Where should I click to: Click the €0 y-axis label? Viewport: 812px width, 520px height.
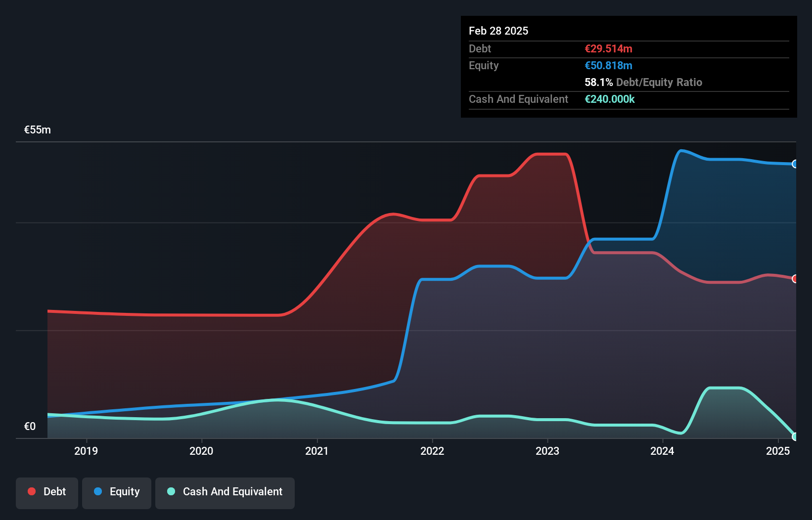(30, 427)
